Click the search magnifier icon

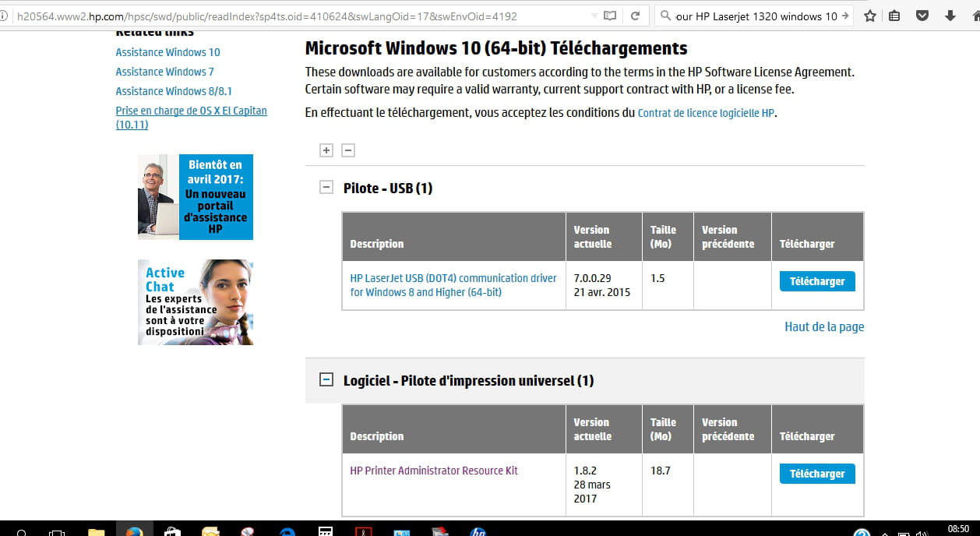[x=666, y=16]
